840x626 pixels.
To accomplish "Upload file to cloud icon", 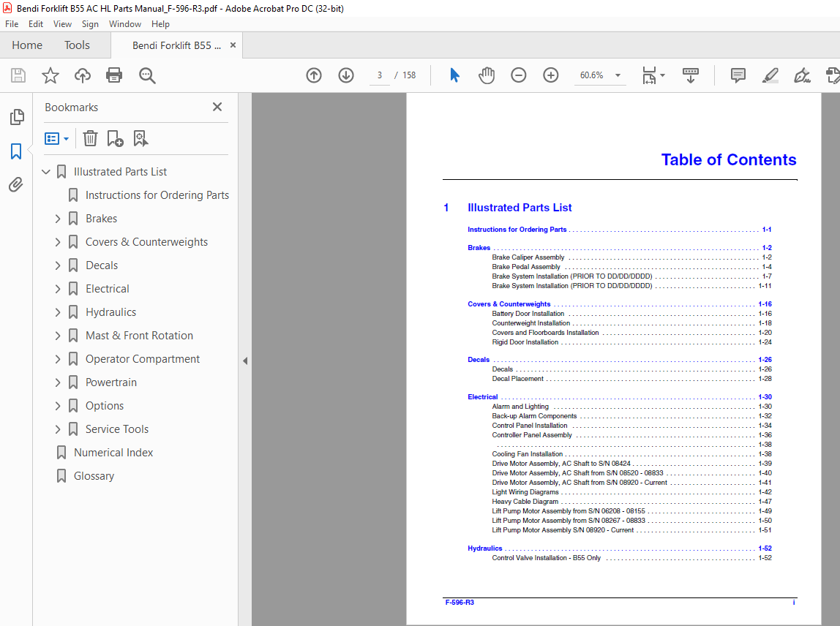I will point(83,75).
